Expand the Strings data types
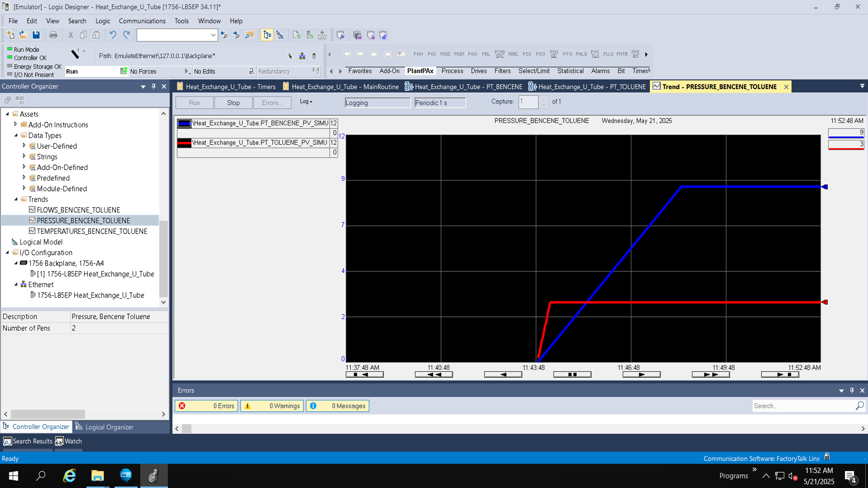The image size is (868, 488). pos(24,156)
